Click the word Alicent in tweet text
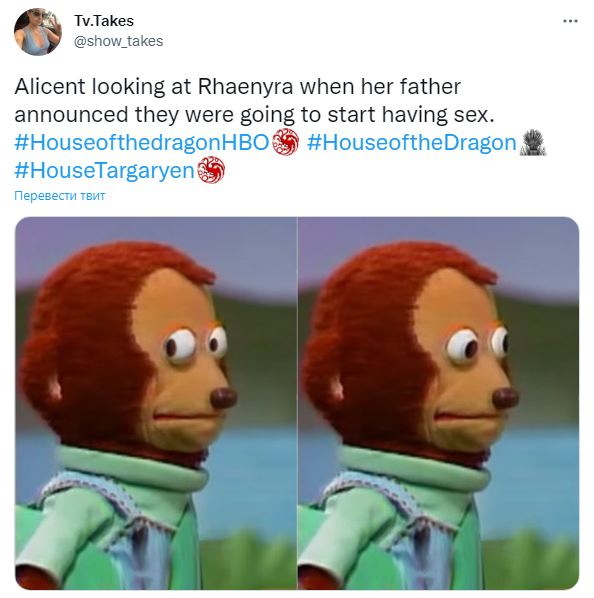 [x=50, y=87]
